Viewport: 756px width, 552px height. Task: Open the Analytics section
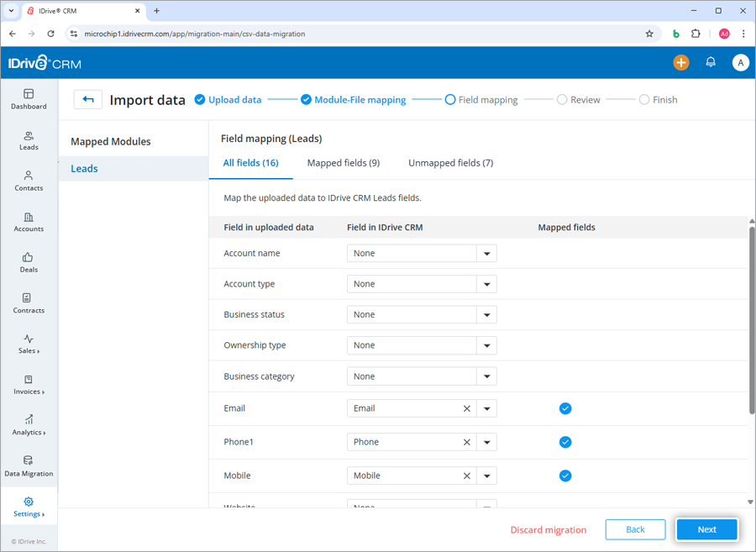coord(29,426)
